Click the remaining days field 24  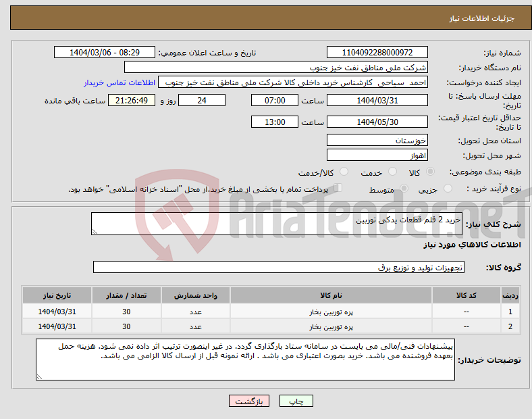(202, 101)
